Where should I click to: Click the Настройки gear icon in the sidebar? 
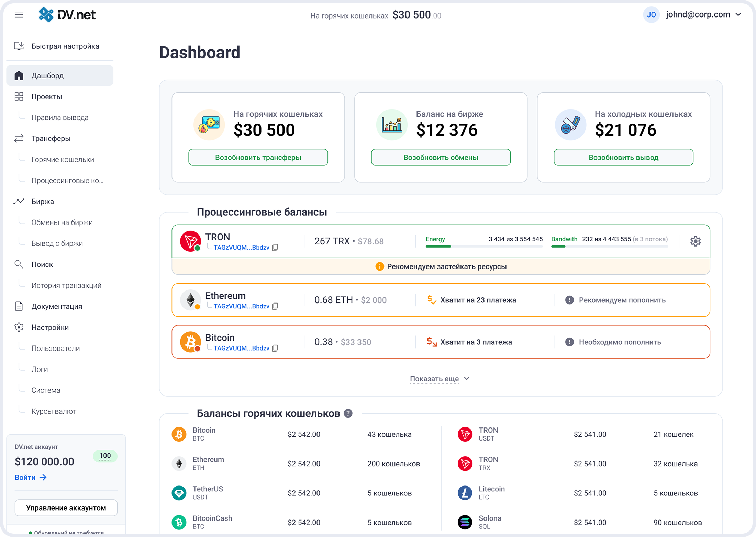[19, 327]
